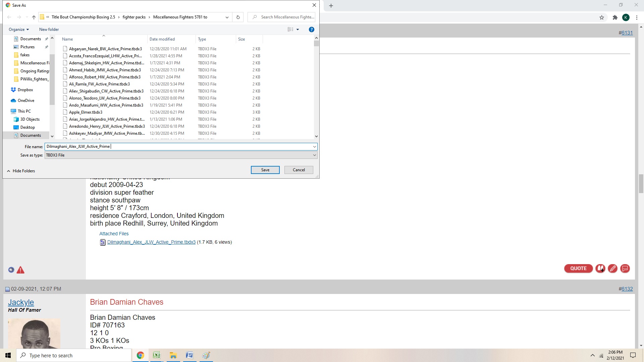Image resolution: width=644 pixels, height=362 pixels.
Task: Click the multi-quote icon beside QUOTE
Action: click(600, 268)
